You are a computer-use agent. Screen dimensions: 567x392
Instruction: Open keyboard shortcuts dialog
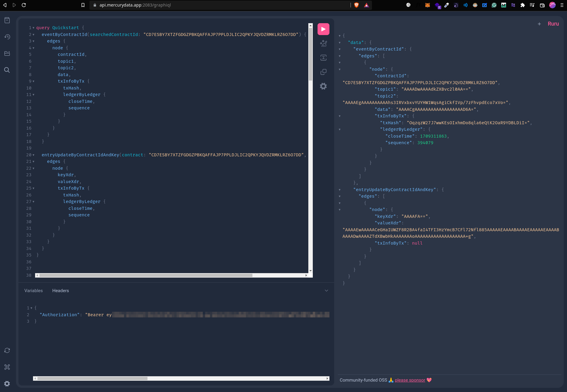tap(7, 367)
